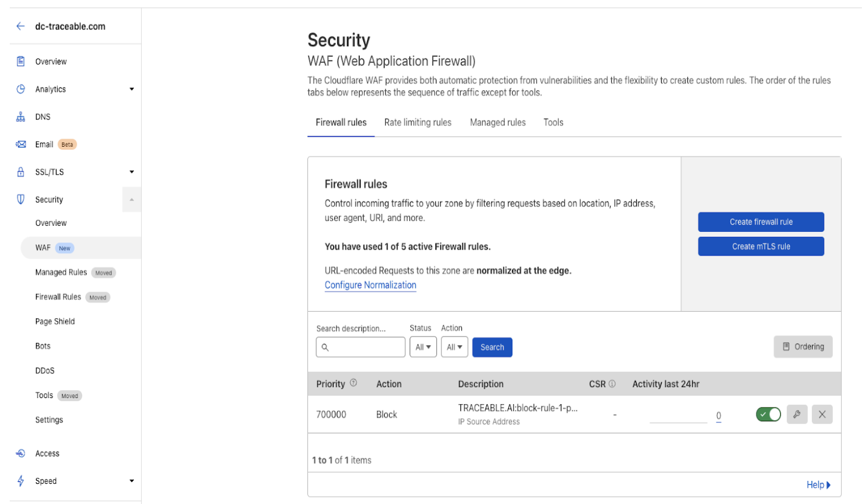The height and width of the screenshot is (504, 868).
Task: Open the DNS network icon
Action: pyautogui.click(x=21, y=116)
